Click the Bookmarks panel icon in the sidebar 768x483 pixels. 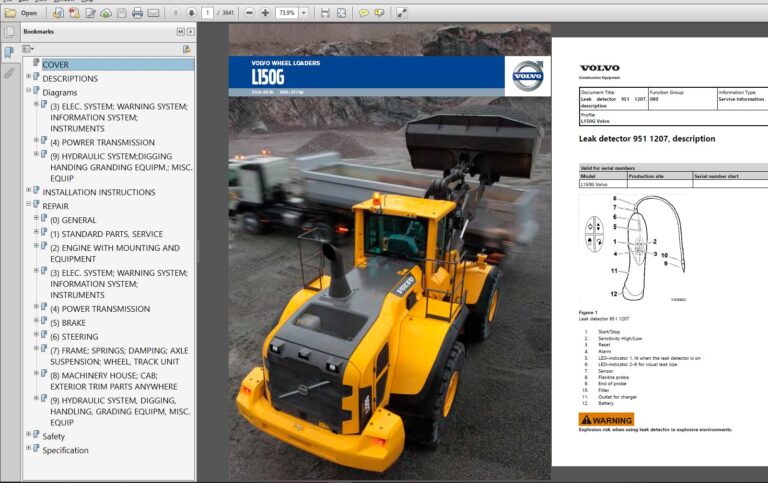tap(9, 52)
